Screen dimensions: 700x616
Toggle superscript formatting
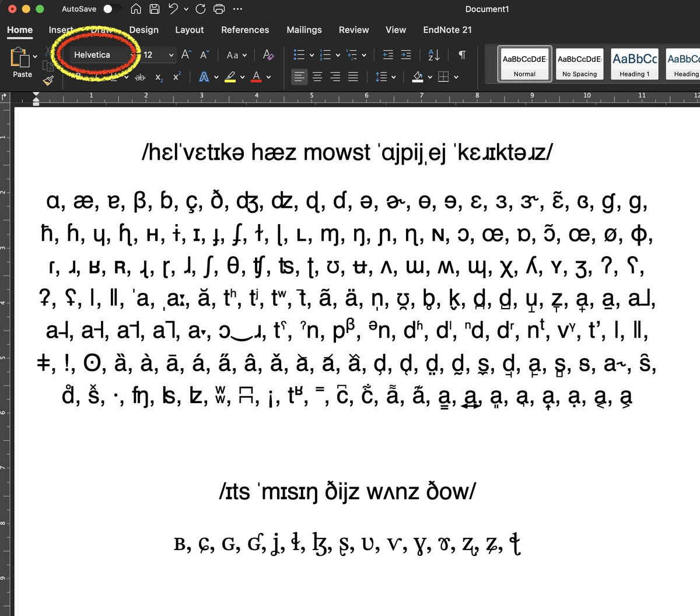(177, 77)
